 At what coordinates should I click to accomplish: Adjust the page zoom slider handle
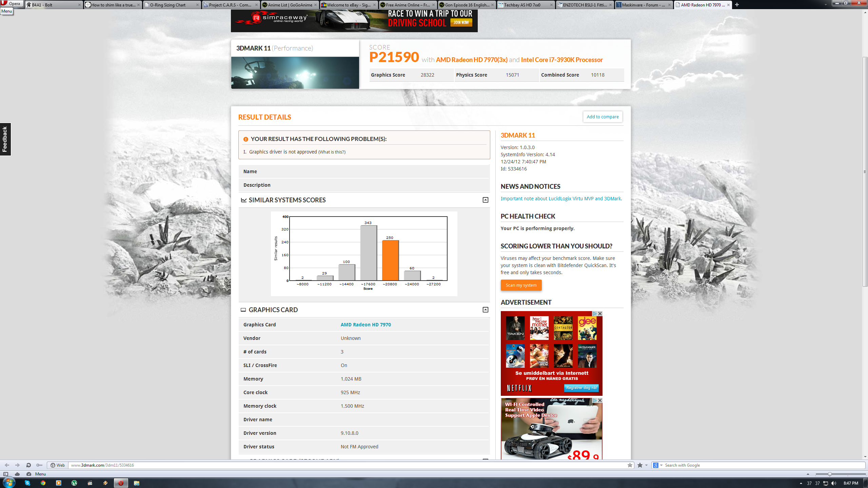[829, 474]
